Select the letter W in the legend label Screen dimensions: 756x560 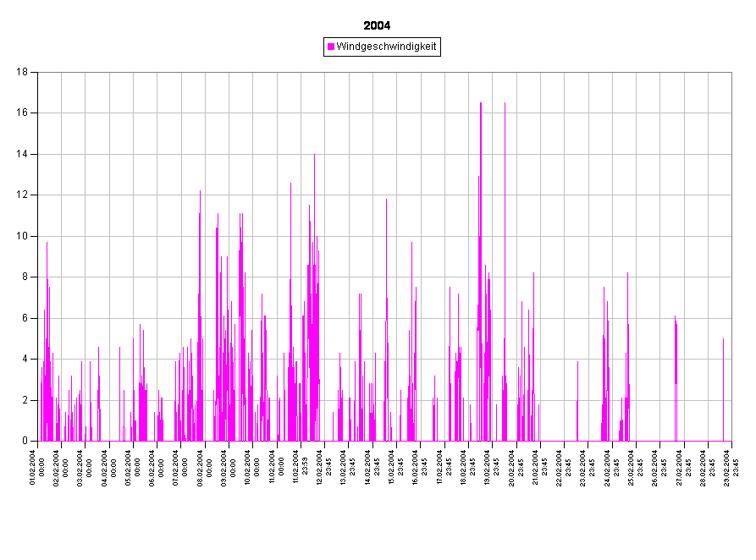[x=340, y=47]
